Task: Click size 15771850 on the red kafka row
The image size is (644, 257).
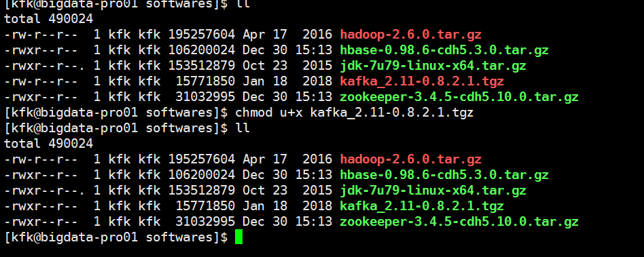Action: point(205,81)
